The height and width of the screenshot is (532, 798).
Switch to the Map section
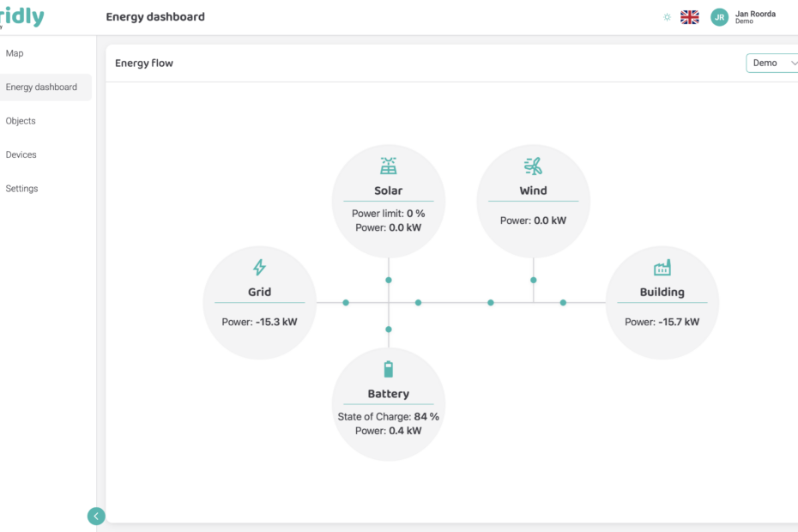(15, 52)
